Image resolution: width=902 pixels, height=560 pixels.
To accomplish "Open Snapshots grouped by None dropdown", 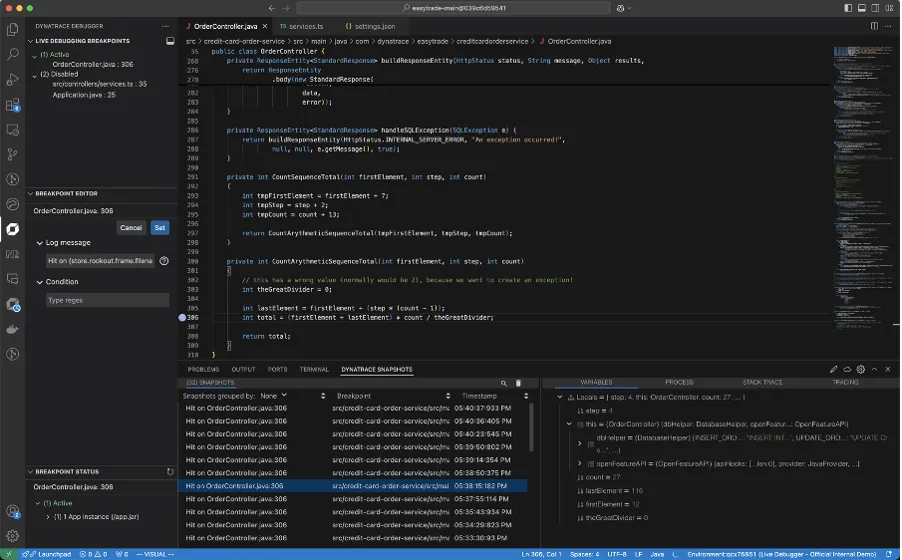I will tap(273, 396).
